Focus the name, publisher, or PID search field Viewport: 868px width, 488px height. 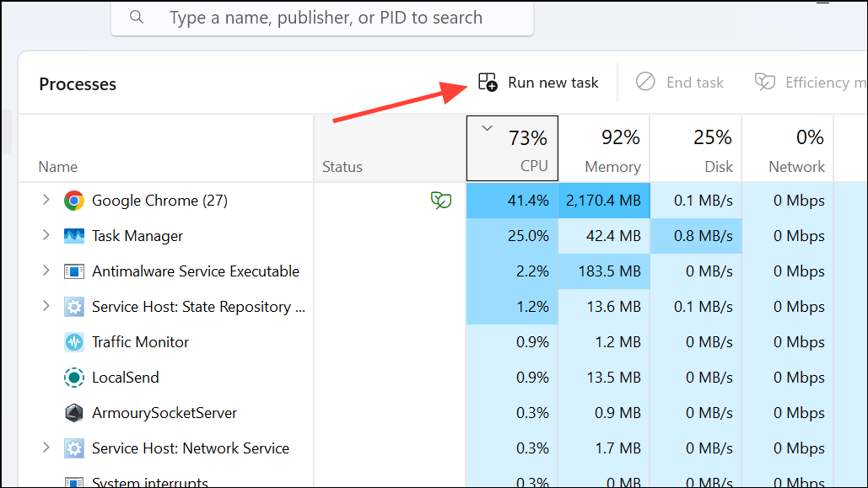pos(322,18)
